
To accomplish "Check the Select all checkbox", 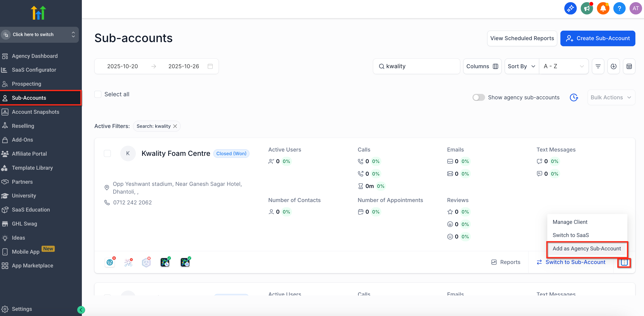I will click(x=98, y=94).
